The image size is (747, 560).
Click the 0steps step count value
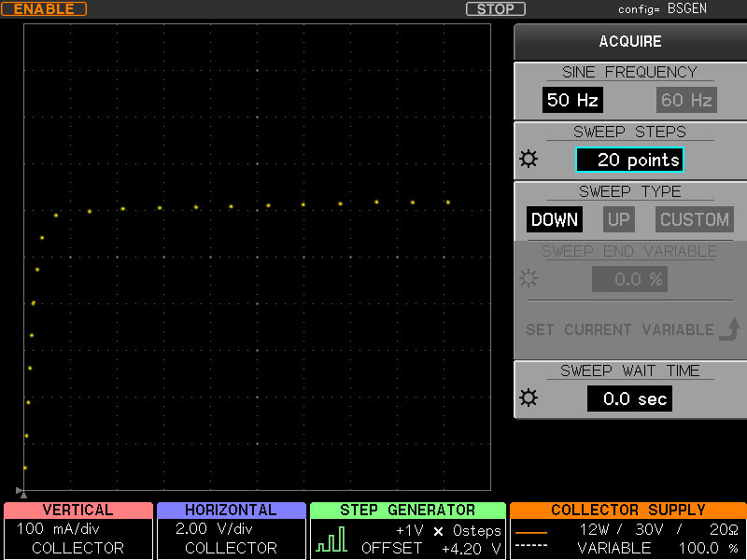[477, 530]
